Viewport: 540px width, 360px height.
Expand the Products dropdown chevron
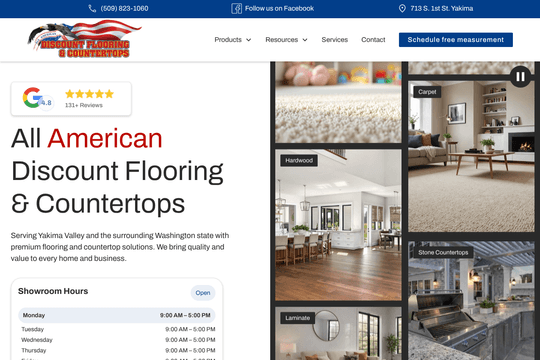pos(249,40)
